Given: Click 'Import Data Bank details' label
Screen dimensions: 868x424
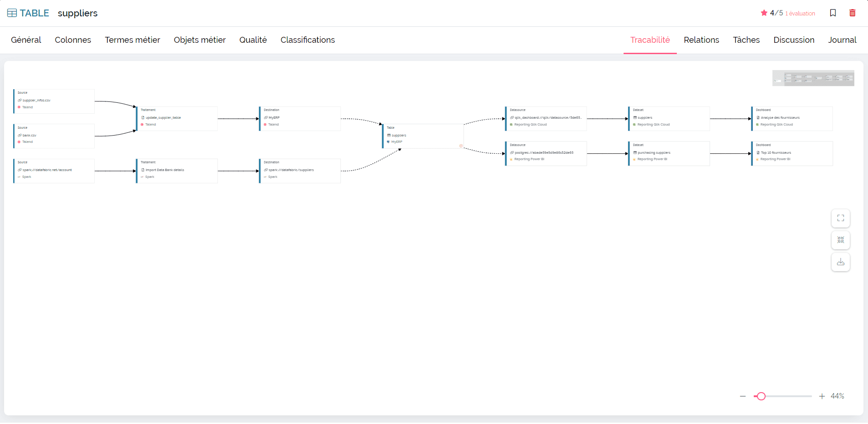Looking at the screenshot, I should (x=165, y=170).
